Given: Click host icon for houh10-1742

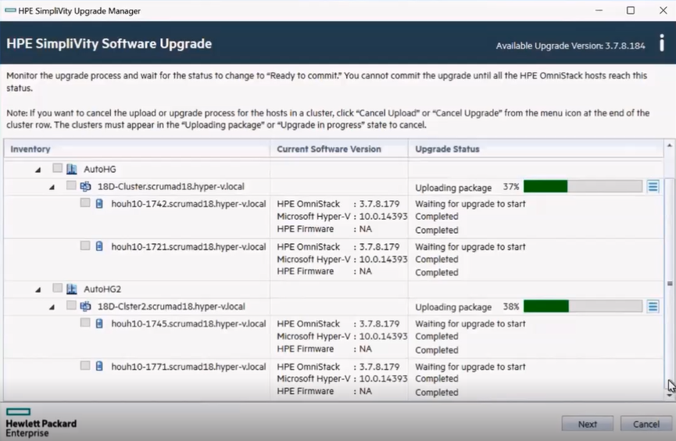Looking at the screenshot, I should [x=99, y=203].
